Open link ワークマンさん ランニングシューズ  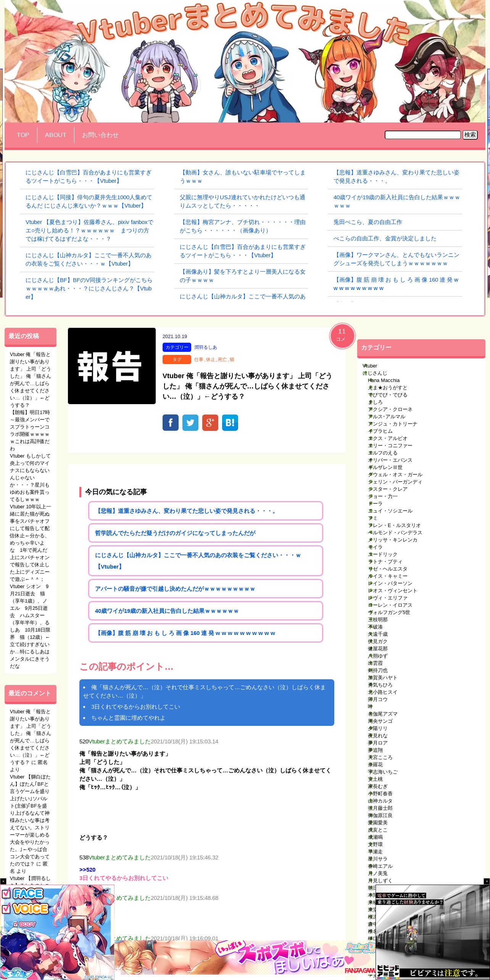coord(396,259)
